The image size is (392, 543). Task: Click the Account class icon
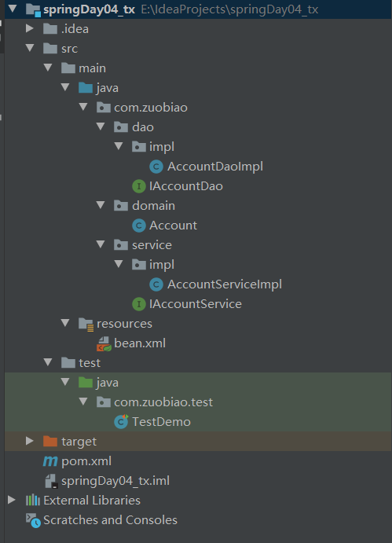[x=139, y=226]
